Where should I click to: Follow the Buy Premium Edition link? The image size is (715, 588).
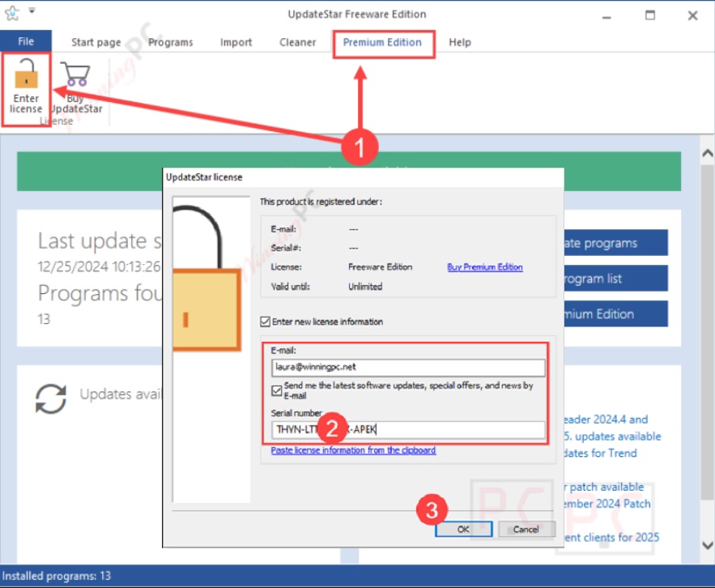pos(484,267)
